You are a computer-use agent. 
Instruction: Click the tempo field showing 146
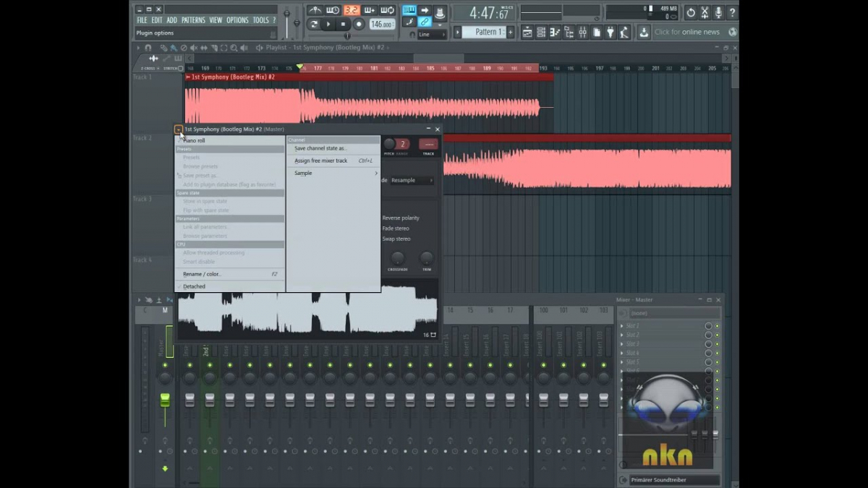point(380,25)
